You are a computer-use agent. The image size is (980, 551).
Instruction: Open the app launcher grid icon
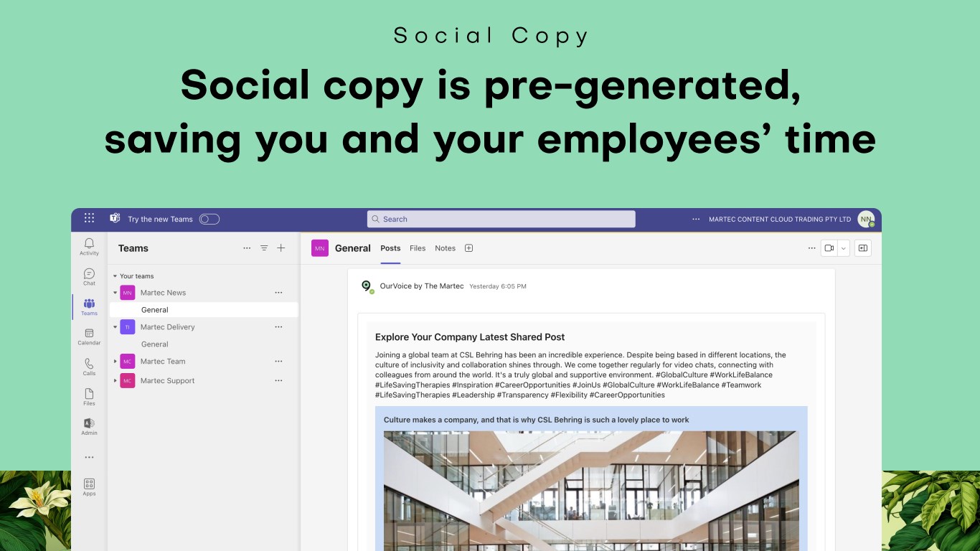click(89, 218)
